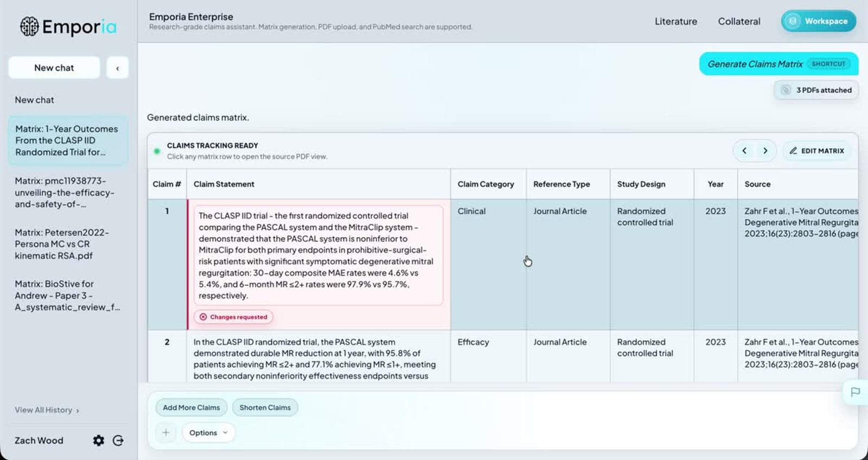The height and width of the screenshot is (460, 868).
Task: Click the Claim Statement column header
Action: 318,184
